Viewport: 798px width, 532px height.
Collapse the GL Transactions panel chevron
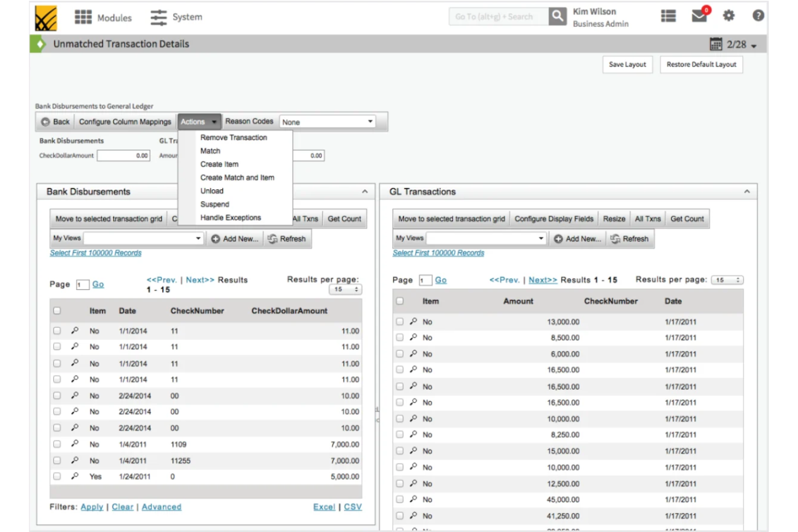click(x=747, y=191)
